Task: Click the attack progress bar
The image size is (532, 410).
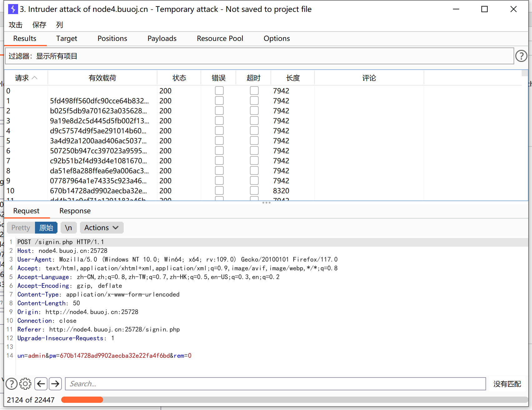Action: [x=294, y=400]
